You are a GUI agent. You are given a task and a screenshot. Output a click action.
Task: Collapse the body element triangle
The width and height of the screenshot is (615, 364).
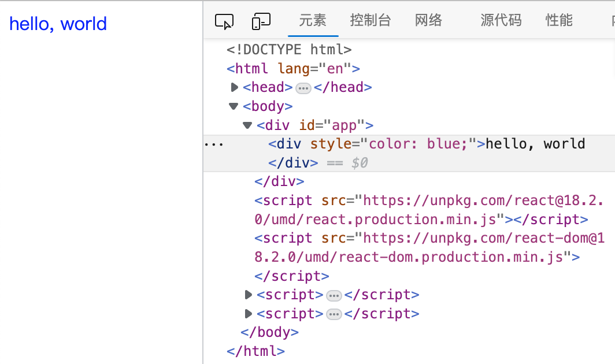tap(234, 106)
